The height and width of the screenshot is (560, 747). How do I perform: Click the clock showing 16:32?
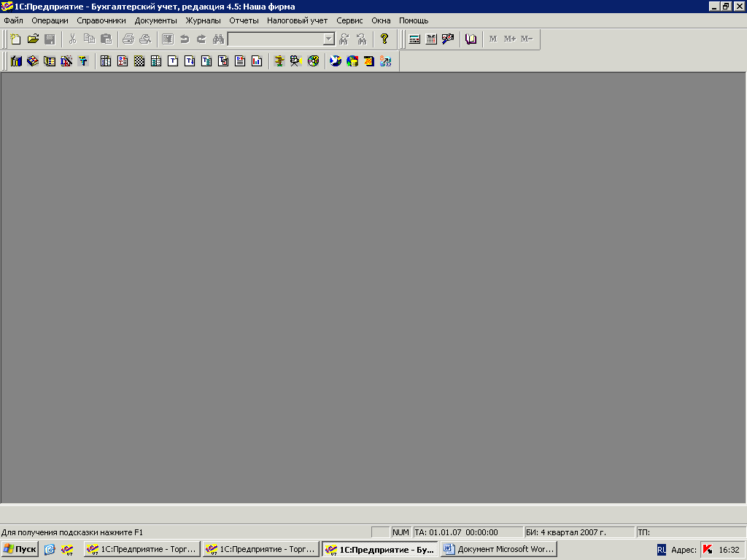[729, 550]
